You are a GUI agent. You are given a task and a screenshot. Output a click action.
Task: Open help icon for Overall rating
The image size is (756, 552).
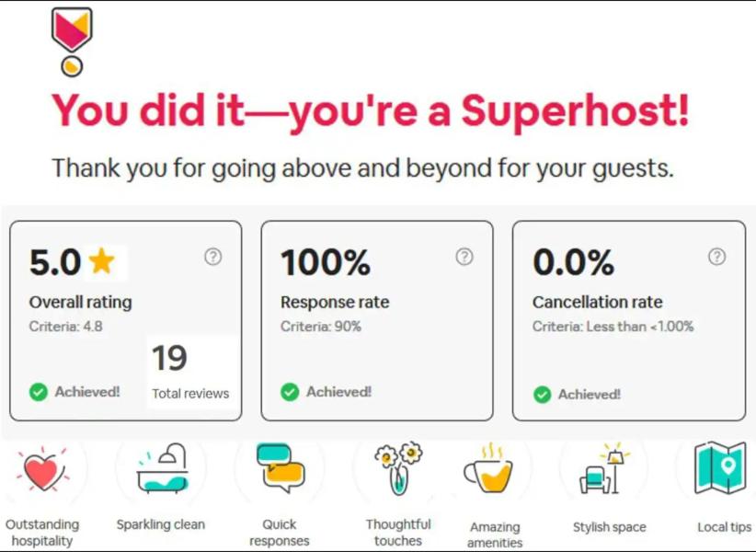click(212, 257)
